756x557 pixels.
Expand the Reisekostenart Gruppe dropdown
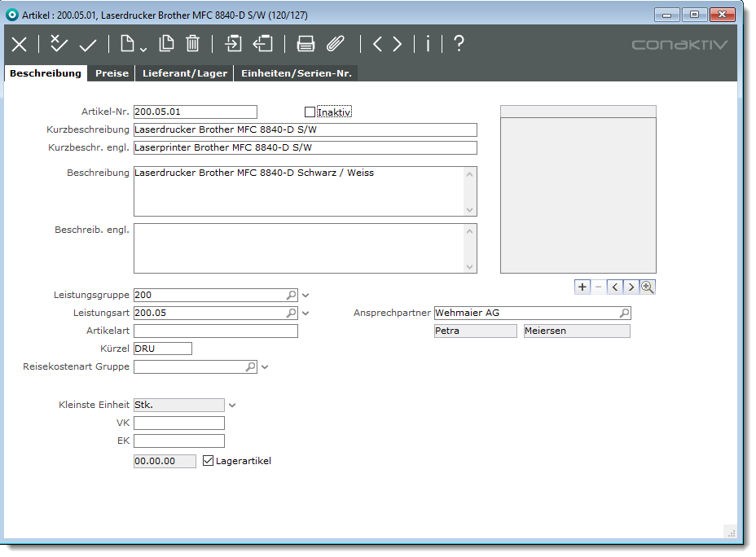(x=265, y=367)
